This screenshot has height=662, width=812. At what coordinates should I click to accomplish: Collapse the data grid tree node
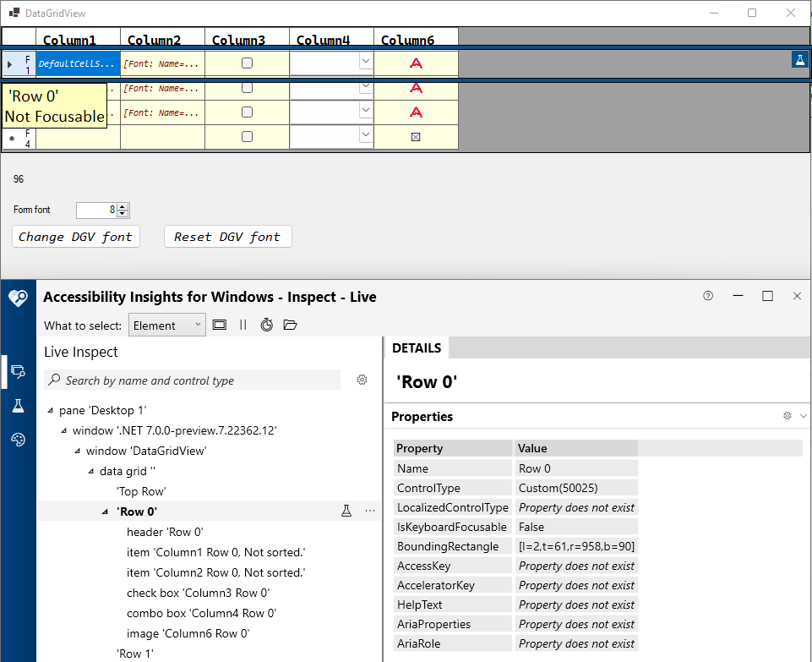point(90,472)
